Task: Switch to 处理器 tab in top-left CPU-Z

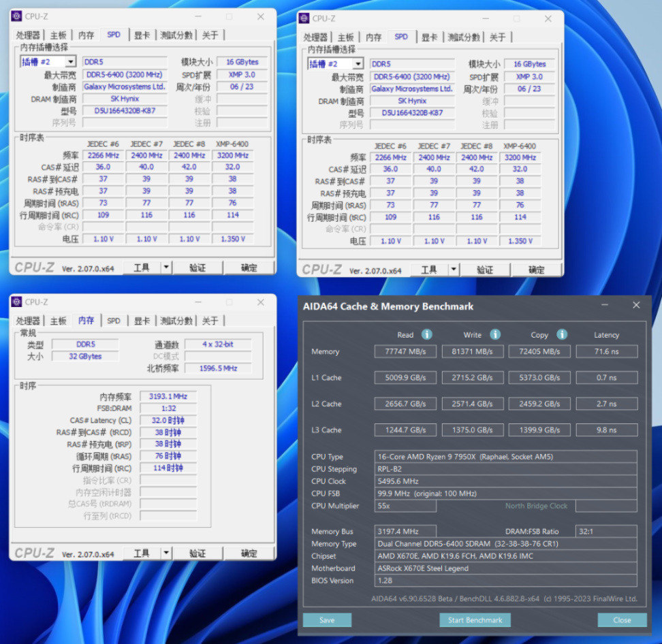Action: (28, 35)
